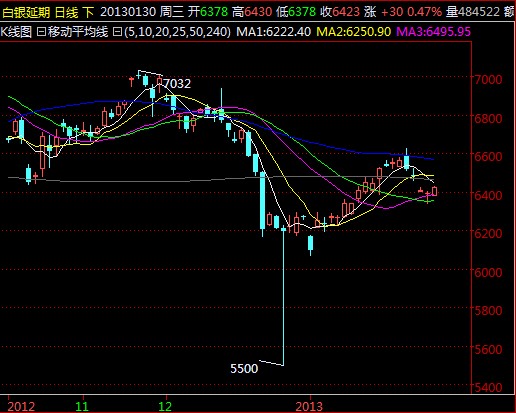Click the yellow MA2:6250.90 readout
Screen dimensions: 516x413
[354, 32]
